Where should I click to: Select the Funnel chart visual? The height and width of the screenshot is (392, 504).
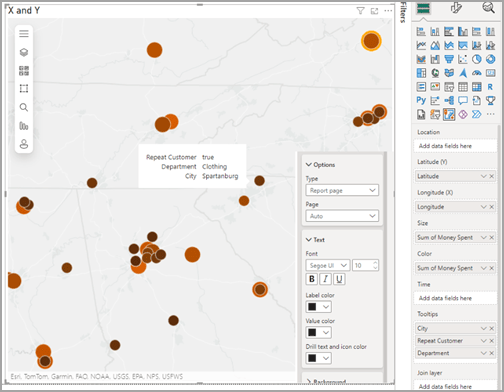pos(449,59)
